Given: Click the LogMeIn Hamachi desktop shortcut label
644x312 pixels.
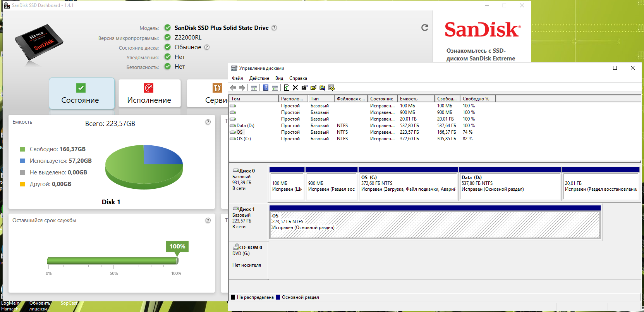Looking at the screenshot, I should [x=10, y=306].
